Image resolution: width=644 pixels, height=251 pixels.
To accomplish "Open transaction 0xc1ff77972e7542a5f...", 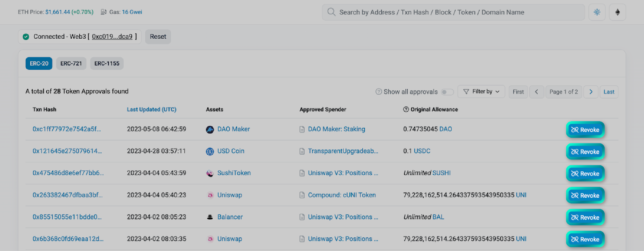I will [x=67, y=129].
